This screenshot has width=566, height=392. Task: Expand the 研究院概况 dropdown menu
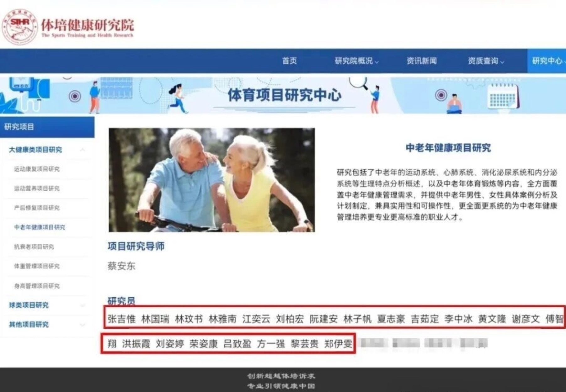point(356,61)
